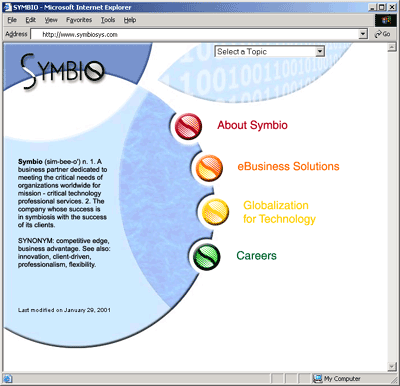
Task: Open the Edit menu
Action: click(31, 20)
